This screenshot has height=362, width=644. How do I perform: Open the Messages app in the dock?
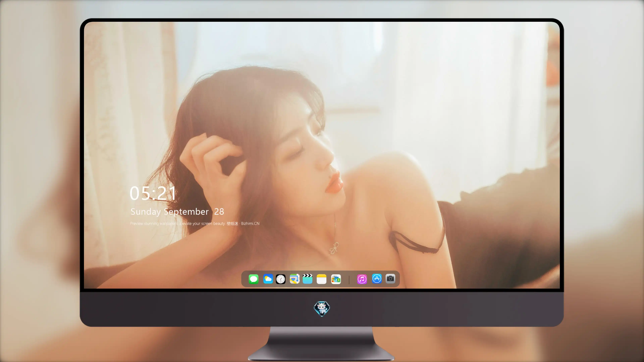click(254, 279)
